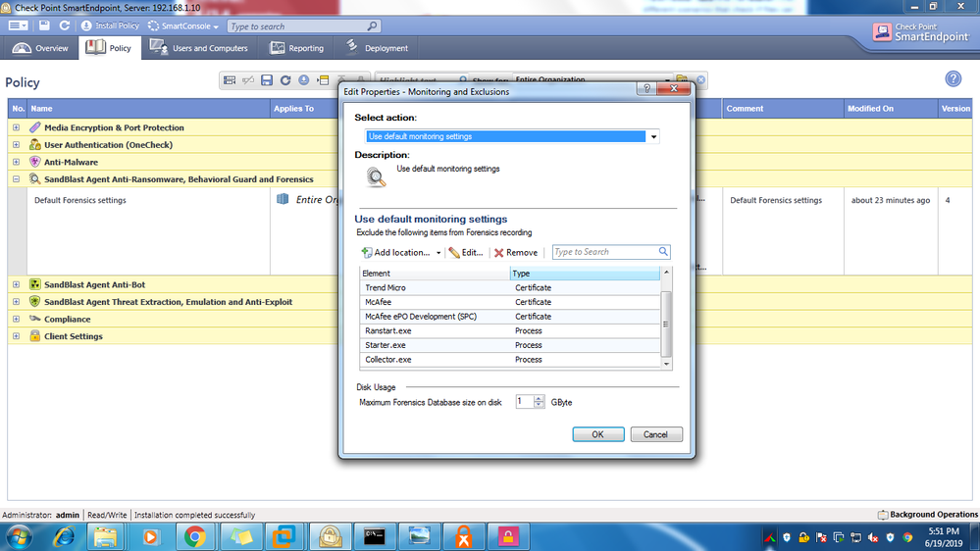Viewport: 980px width, 551px height.
Task: Click Install Policy button
Action: 110,25
